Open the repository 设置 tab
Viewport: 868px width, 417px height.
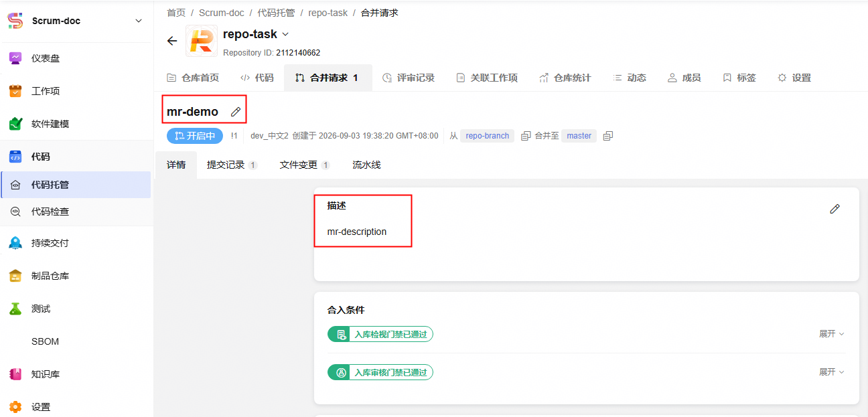[x=794, y=78]
